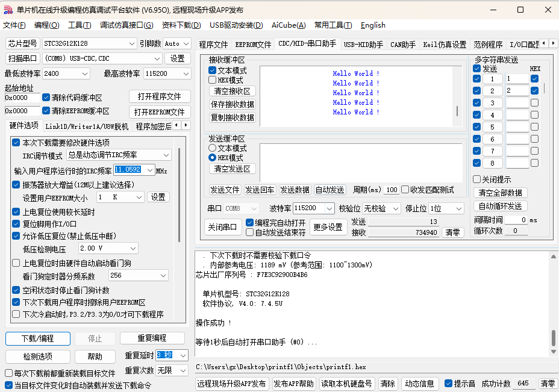Viewport: 559px width, 392px height.
Task: Click the hardware options list scrollbar
Action: (179, 195)
